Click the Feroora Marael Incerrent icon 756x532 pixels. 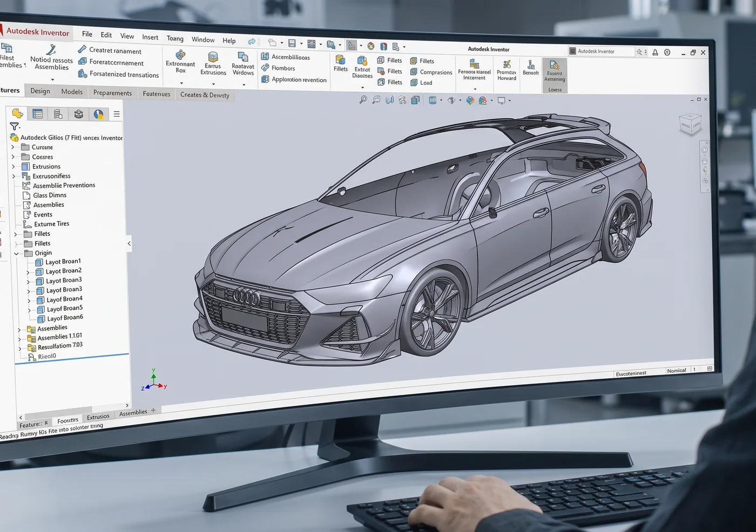click(x=474, y=64)
